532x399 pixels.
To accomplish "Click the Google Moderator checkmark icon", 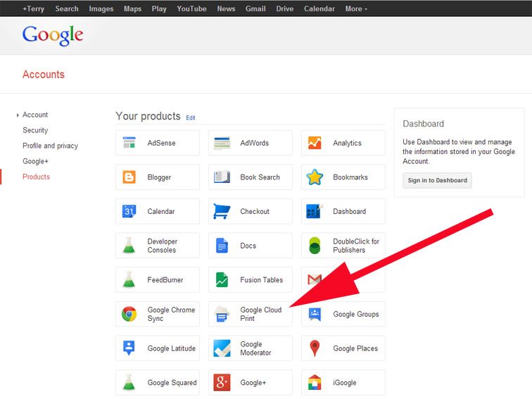I will [222, 348].
